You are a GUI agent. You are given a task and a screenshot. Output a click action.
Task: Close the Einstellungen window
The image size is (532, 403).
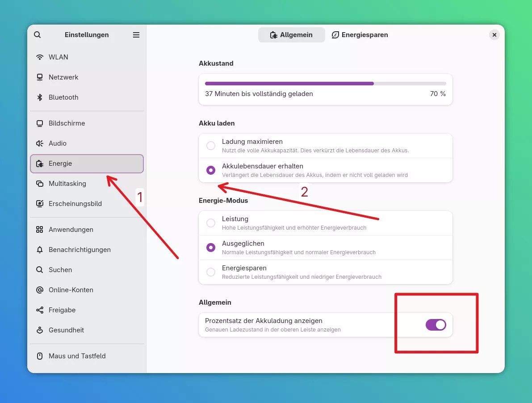coord(494,35)
